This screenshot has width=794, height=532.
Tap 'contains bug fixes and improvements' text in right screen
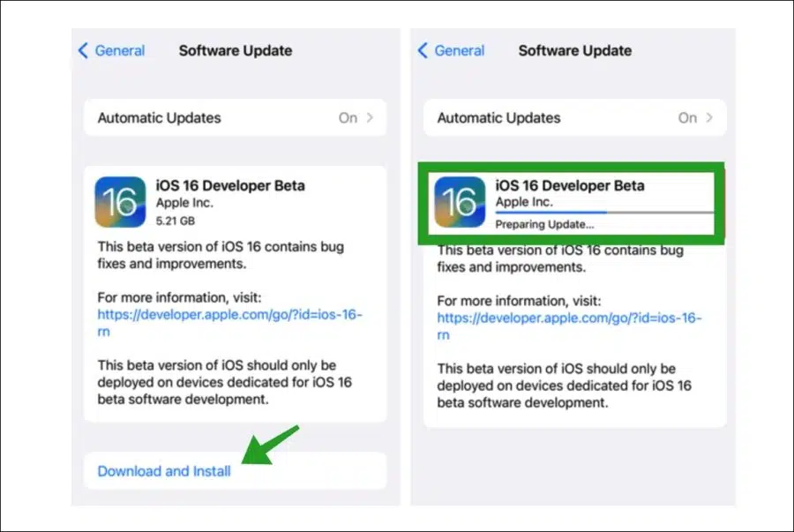[x=560, y=259]
